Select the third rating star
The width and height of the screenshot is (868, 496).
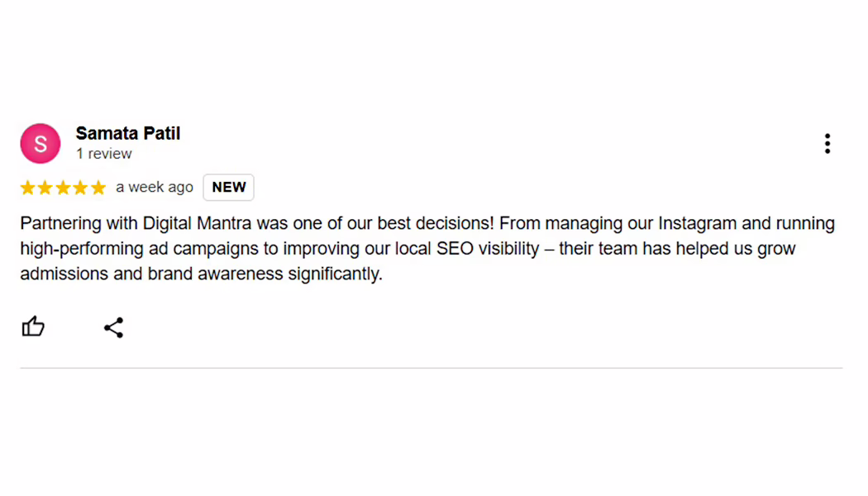(63, 188)
